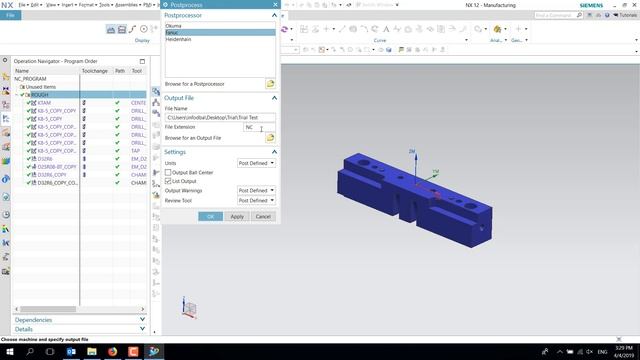Expand the Dependencies panel

click(142, 320)
